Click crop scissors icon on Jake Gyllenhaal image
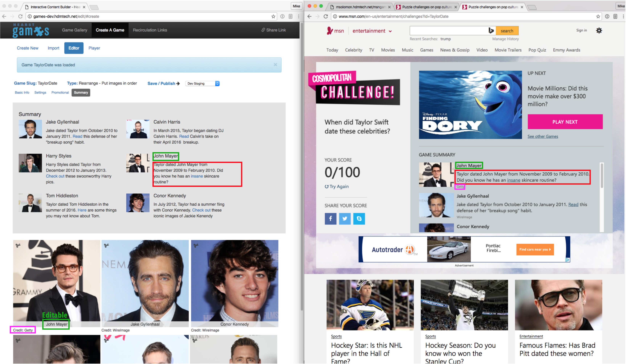The height and width of the screenshot is (364, 626). (106, 246)
